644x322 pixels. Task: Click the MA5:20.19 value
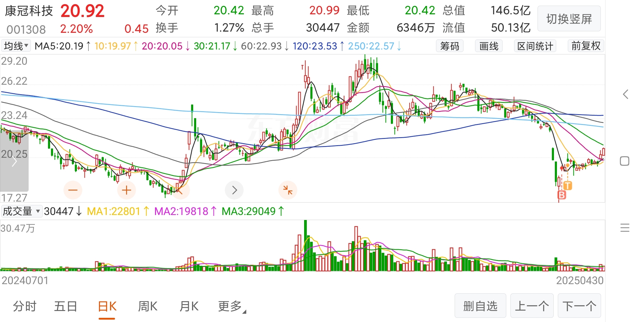click(59, 46)
